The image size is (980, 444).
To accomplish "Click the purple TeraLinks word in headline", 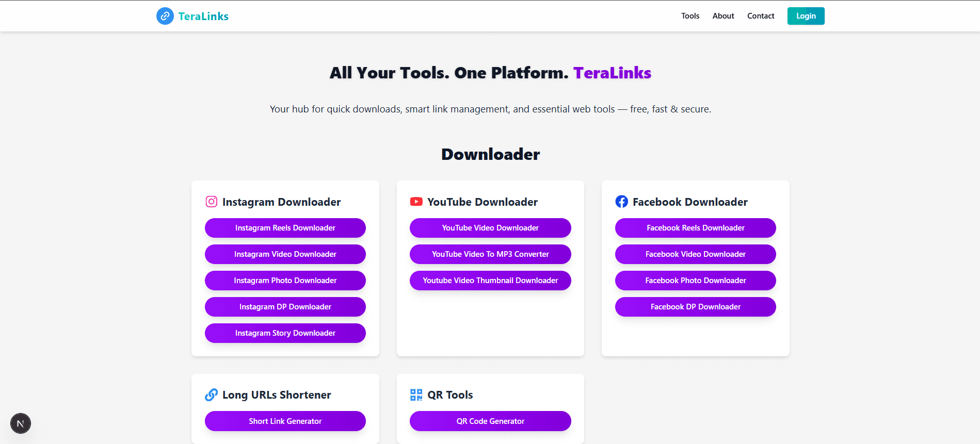I will pyautogui.click(x=612, y=73).
